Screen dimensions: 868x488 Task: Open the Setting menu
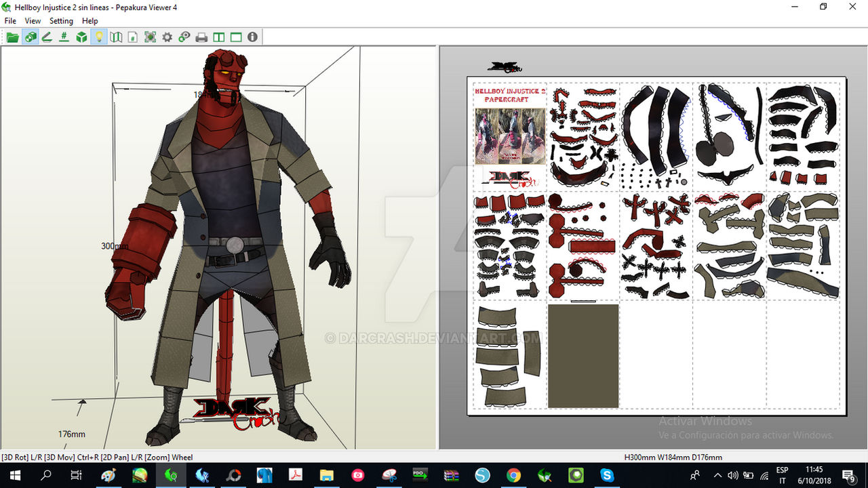click(x=61, y=21)
